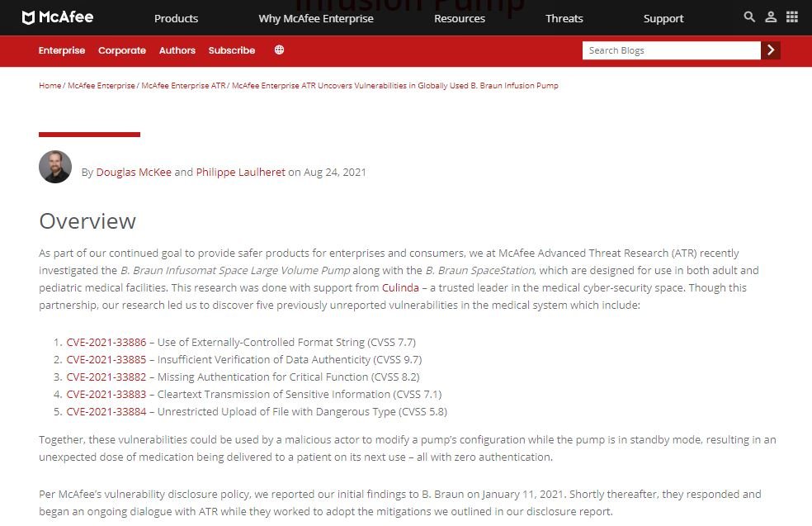Open the Threats menu
Screen dimensions: 812x526
pyautogui.click(x=564, y=18)
